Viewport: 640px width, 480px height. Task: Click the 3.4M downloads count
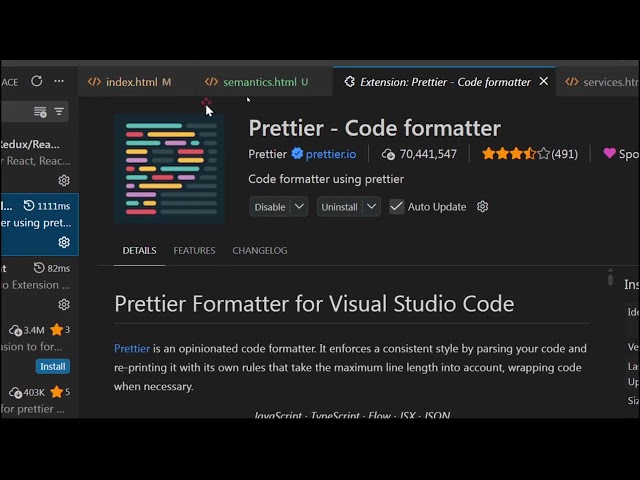pyautogui.click(x=27, y=330)
